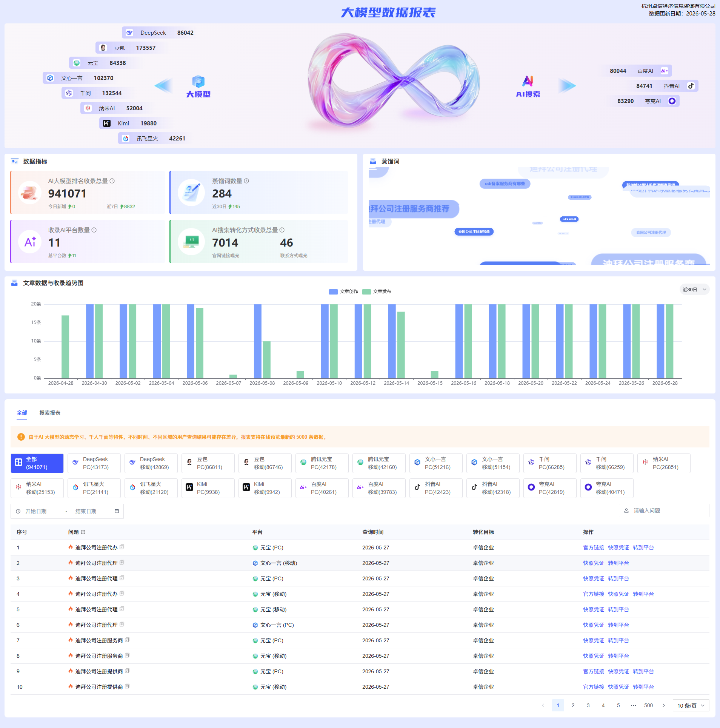Open the 10 条/页 page size dropdown
Viewport: 720px width, 728px height.
coord(691,705)
